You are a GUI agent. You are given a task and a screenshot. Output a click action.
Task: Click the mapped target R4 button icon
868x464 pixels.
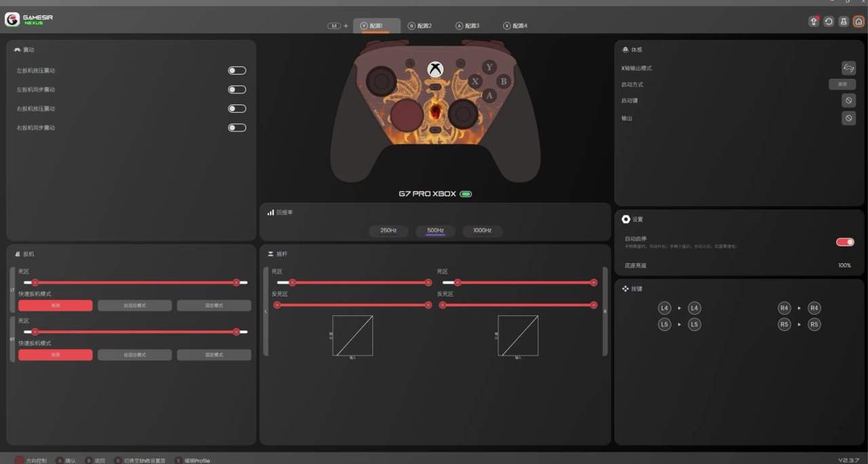[814, 308]
